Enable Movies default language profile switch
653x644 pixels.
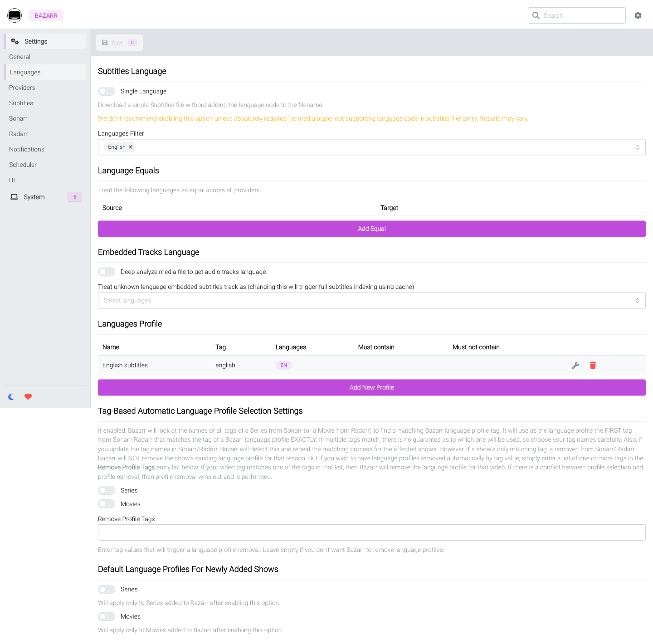[107, 616]
